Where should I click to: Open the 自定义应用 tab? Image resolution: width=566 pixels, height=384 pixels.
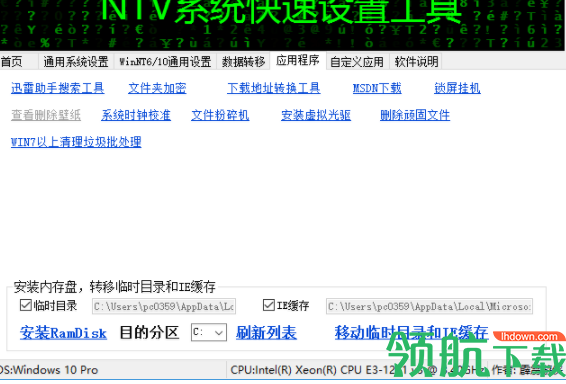click(x=357, y=62)
